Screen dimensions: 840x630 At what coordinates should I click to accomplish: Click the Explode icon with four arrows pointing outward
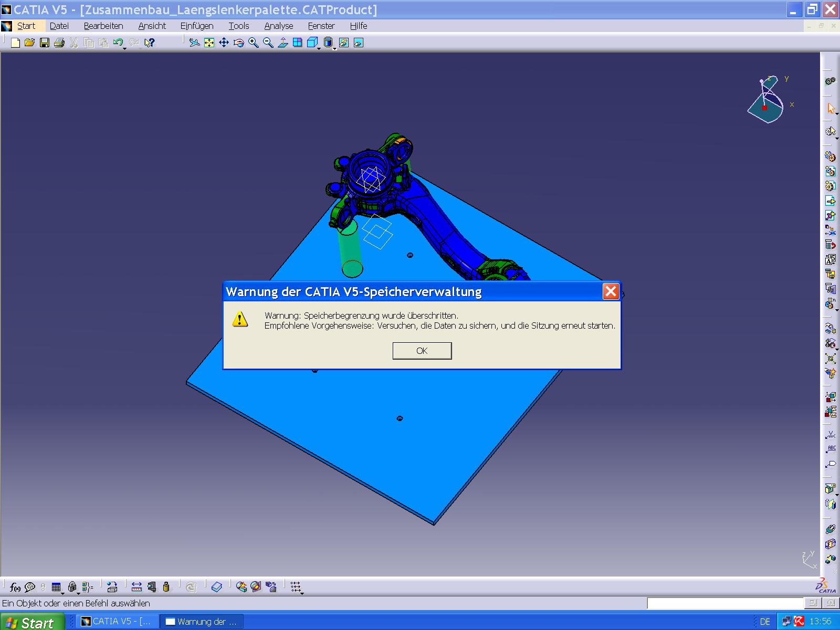pos(831,359)
